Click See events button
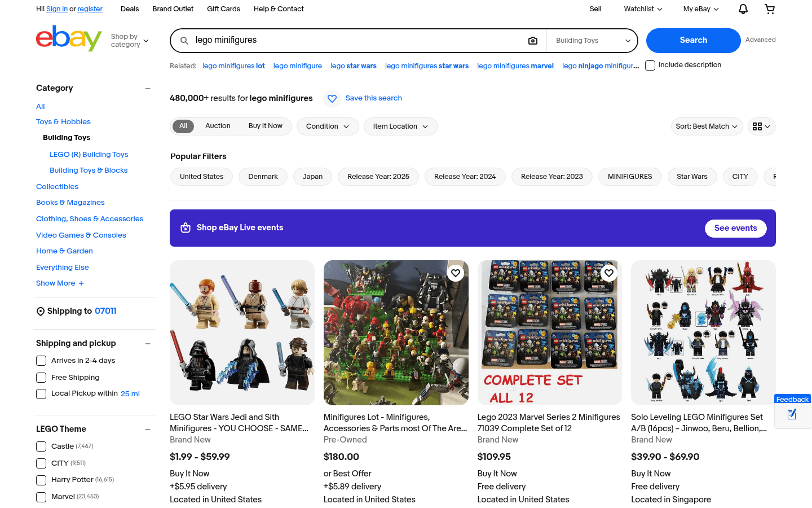 click(736, 229)
